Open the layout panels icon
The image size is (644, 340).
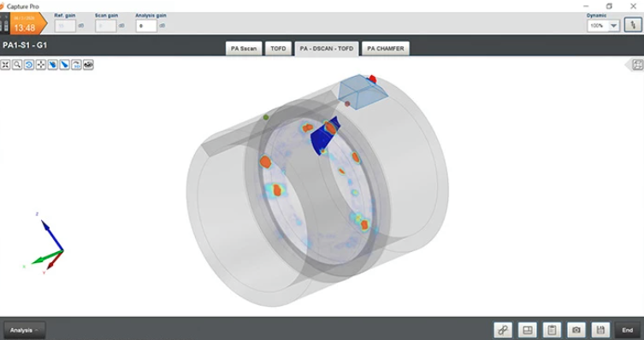528,330
